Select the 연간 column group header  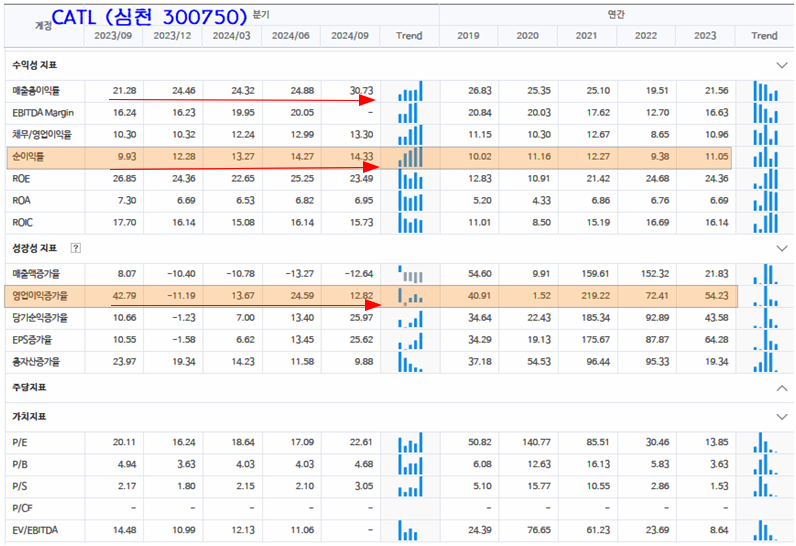click(x=617, y=15)
